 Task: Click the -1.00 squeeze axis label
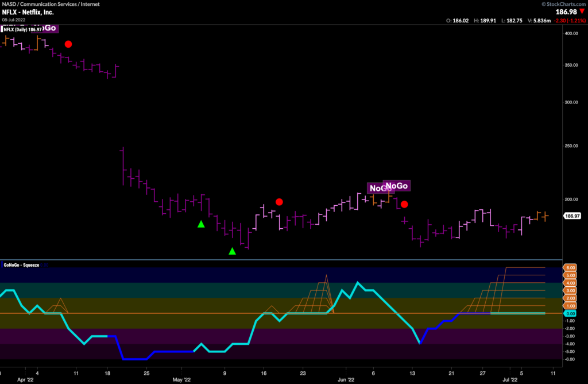tap(570, 321)
